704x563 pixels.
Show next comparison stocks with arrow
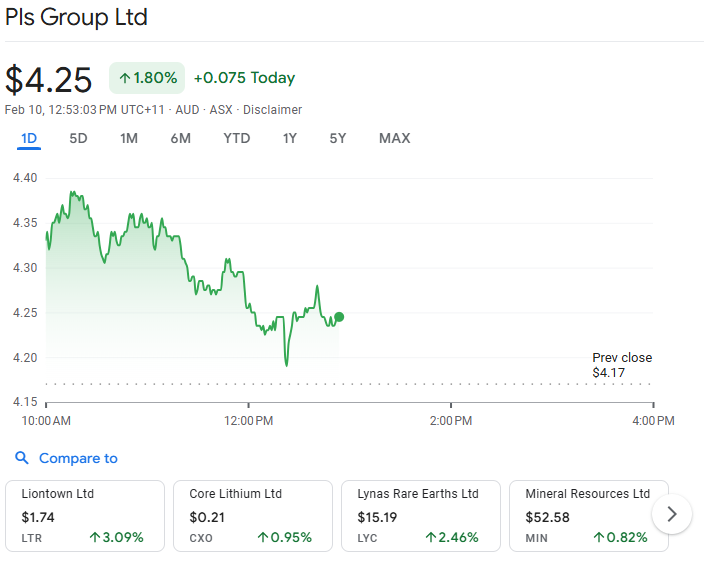(x=671, y=514)
